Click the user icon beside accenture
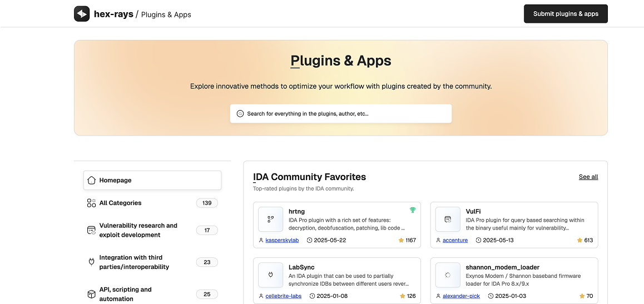The width and height of the screenshot is (644, 304). 438,241
